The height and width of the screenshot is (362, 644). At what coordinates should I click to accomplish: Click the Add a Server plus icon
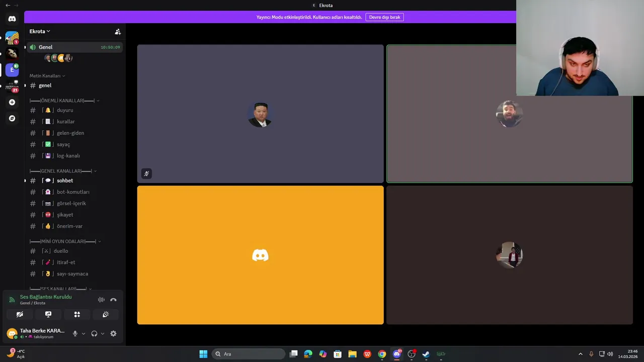coord(12,102)
